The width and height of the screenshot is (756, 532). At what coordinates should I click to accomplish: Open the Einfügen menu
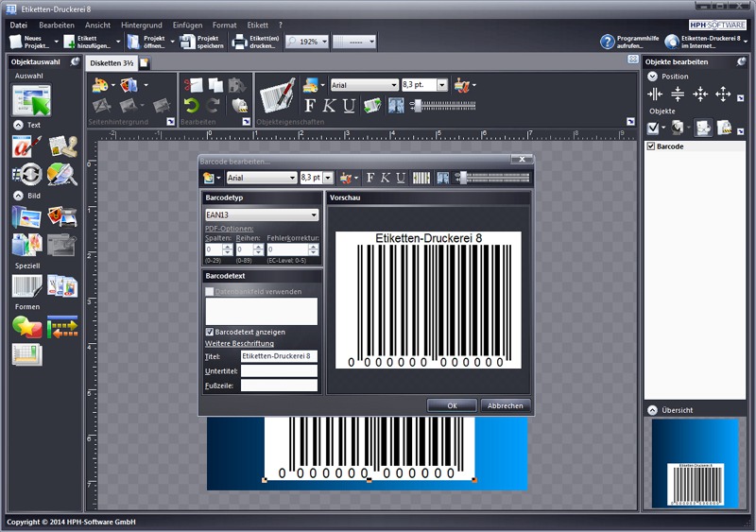[187, 26]
